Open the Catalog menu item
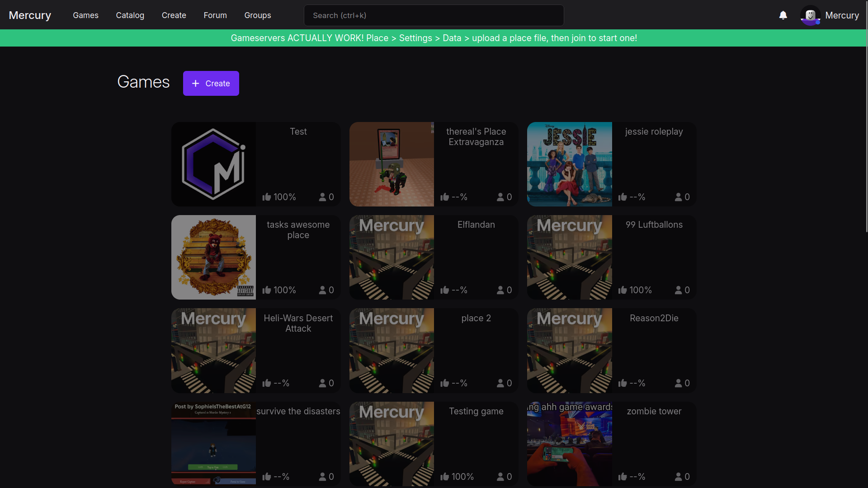 130,15
